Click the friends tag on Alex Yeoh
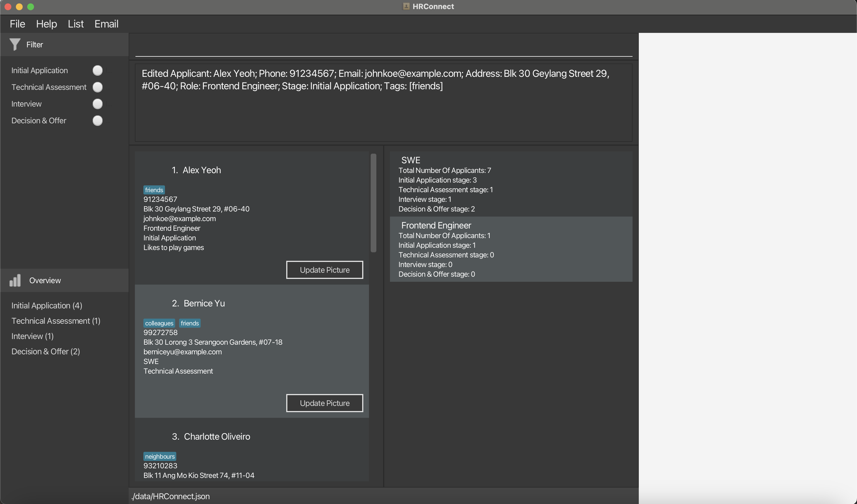Image resolution: width=857 pixels, height=504 pixels. tap(154, 190)
